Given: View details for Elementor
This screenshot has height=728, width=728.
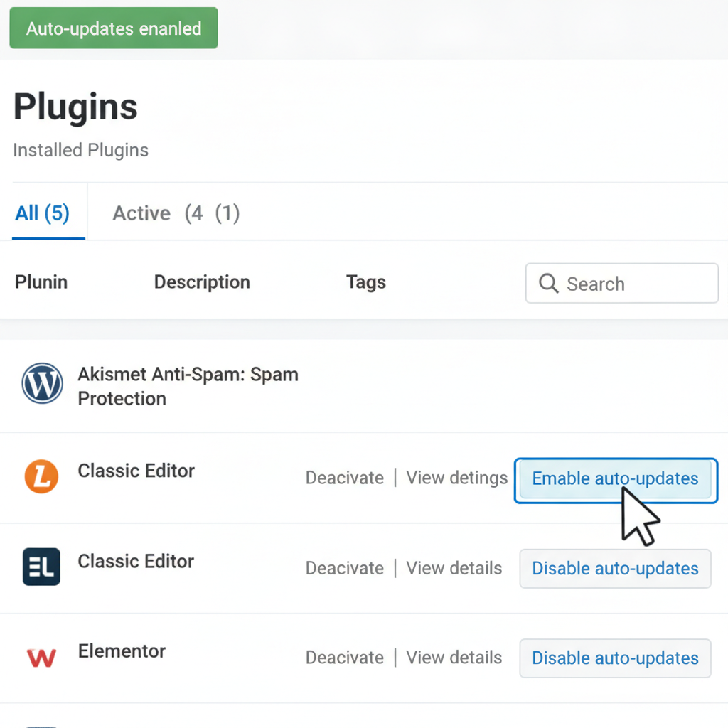Looking at the screenshot, I should [x=454, y=658].
